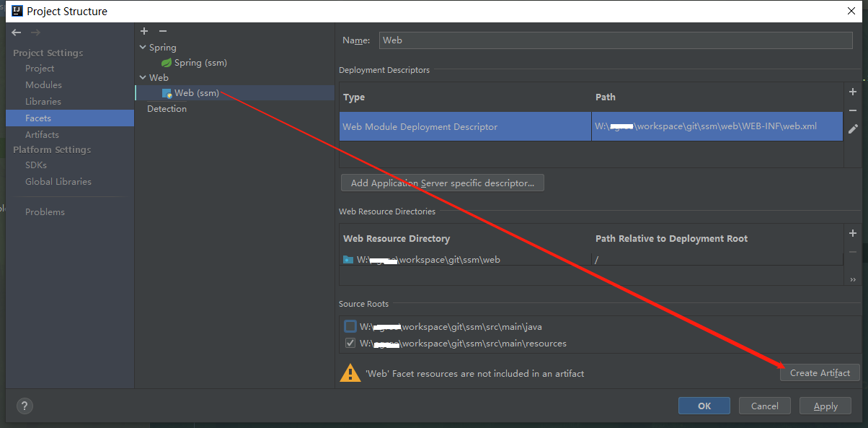Enable the src\main\java source root
The image size is (868, 428).
(x=350, y=326)
